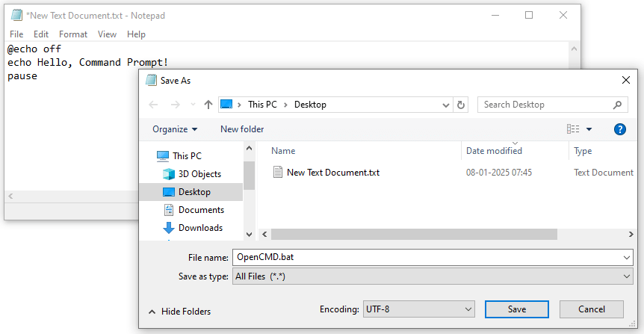Select 3D Objects in navigation pane
644x334 pixels.
(199, 174)
